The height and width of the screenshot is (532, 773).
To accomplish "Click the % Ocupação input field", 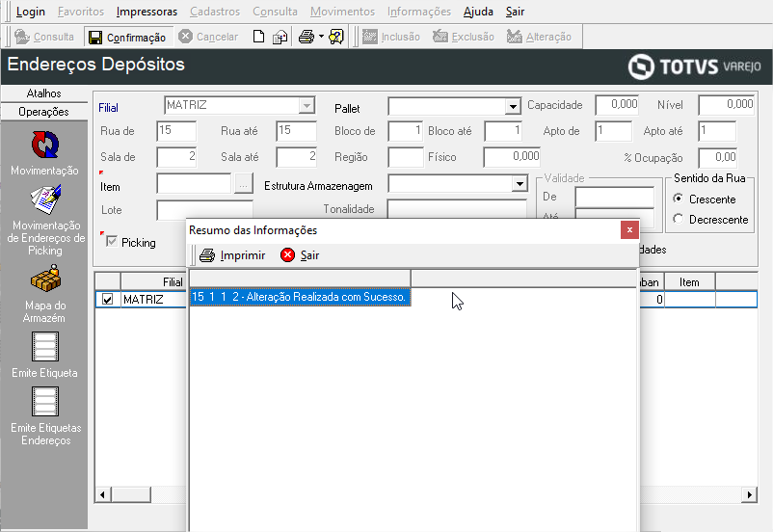I will coord(717,157).
